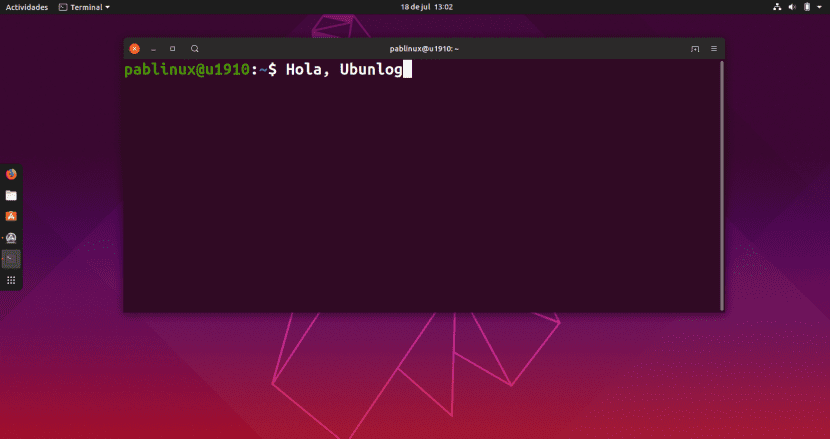This screenshot has width=830, height=439.
Task: Open Ubuntu Software from the dock
Action: click(x=11, y=217)
